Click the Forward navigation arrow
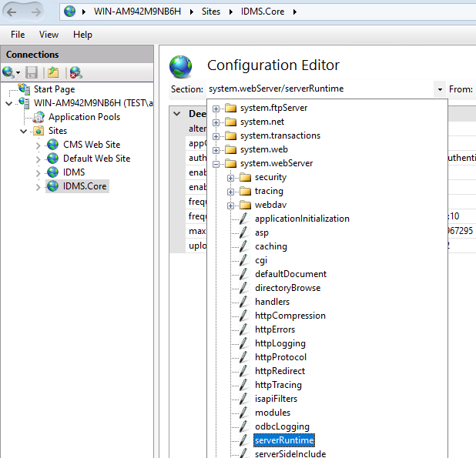 point(36,12)
